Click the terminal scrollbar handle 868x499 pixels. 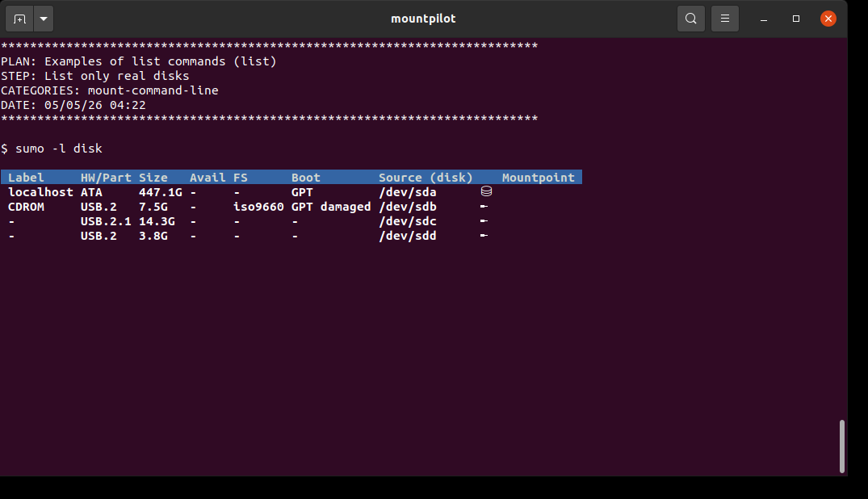(x=842, y=447)
